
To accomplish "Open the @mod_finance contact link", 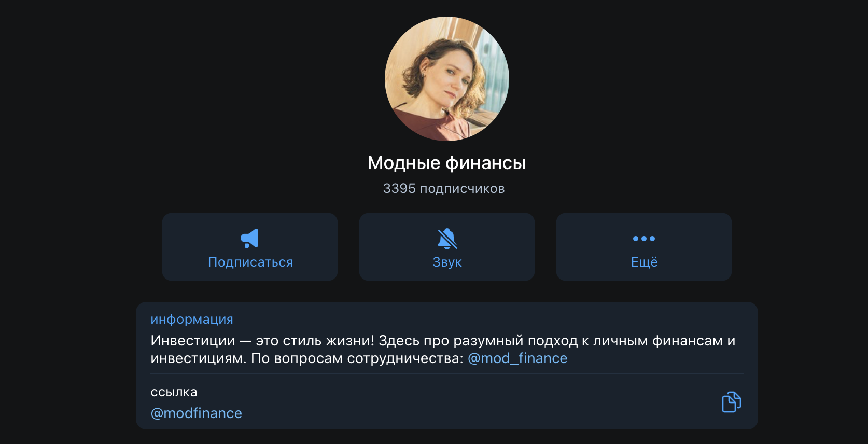I will pos(517,358).
